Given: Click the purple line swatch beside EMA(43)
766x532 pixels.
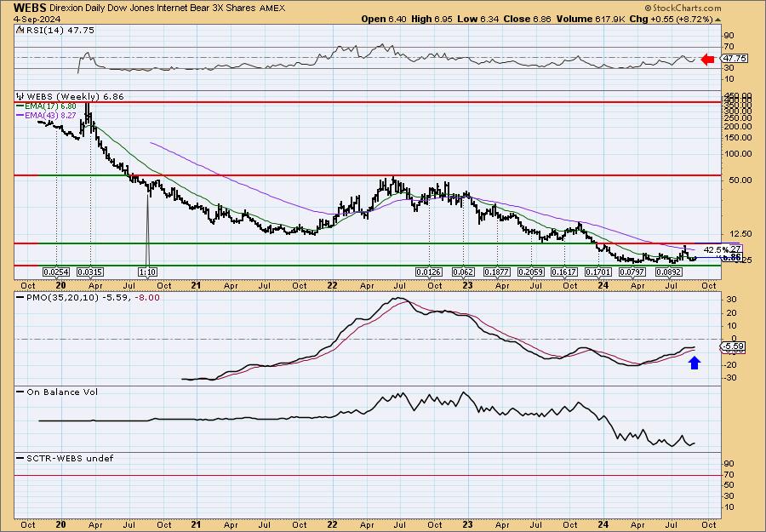Looking at the screenshot, I should (x=20, y=115).
